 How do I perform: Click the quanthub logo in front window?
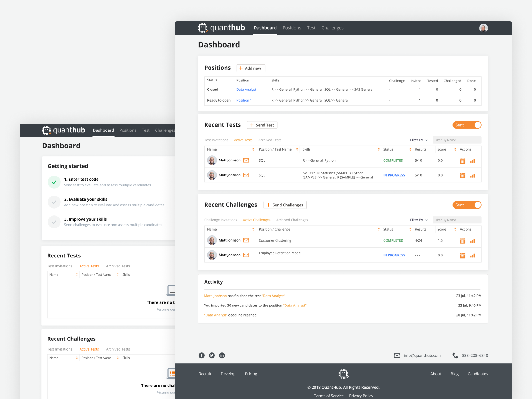click(221, 28)
